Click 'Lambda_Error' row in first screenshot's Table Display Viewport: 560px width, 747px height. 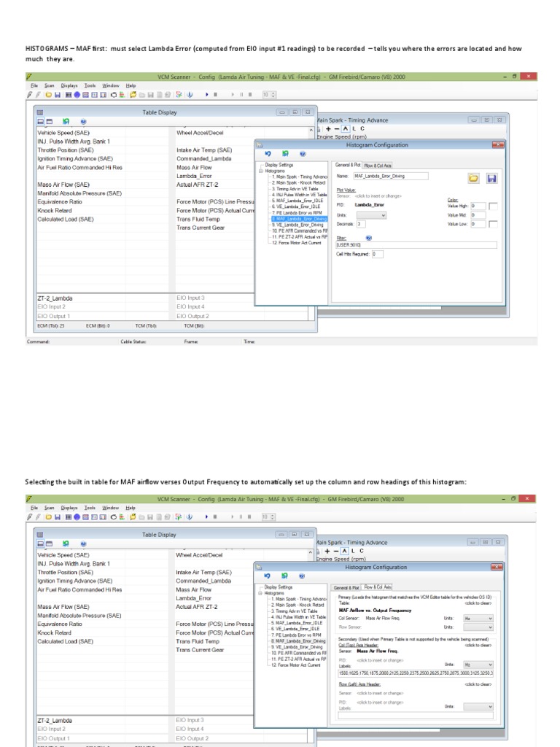tap(194, 176)
